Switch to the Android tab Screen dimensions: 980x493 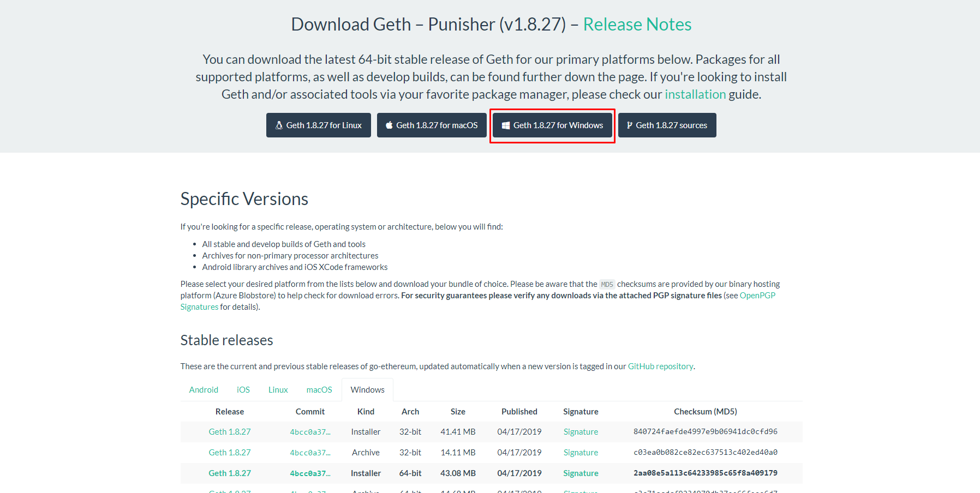tap(204, 390)
